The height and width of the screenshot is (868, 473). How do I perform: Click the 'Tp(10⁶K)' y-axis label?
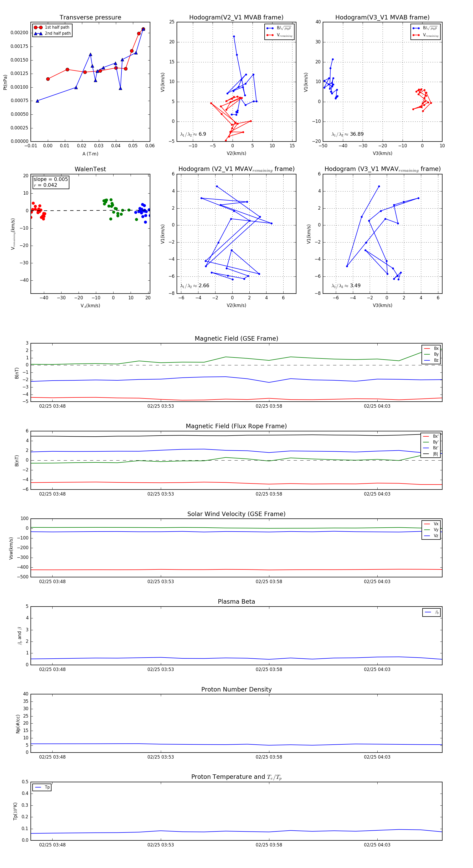[x=15, y=811]
